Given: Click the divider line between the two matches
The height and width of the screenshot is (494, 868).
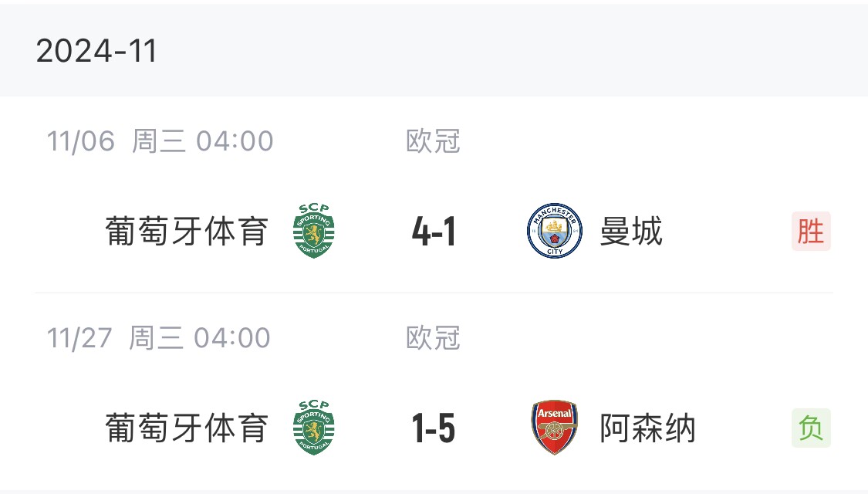Looking at the screenshot, I should [x=434, y=293].
